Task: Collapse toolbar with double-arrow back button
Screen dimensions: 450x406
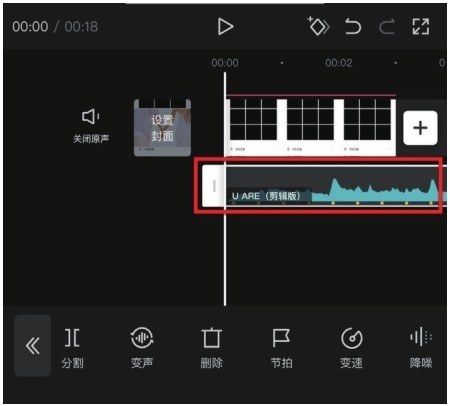Action: 33,346
